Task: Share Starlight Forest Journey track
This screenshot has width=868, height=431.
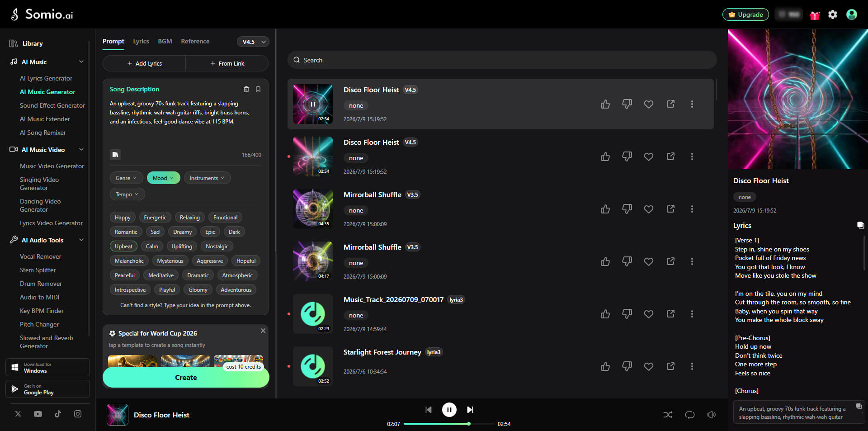Action: [670, 366]
